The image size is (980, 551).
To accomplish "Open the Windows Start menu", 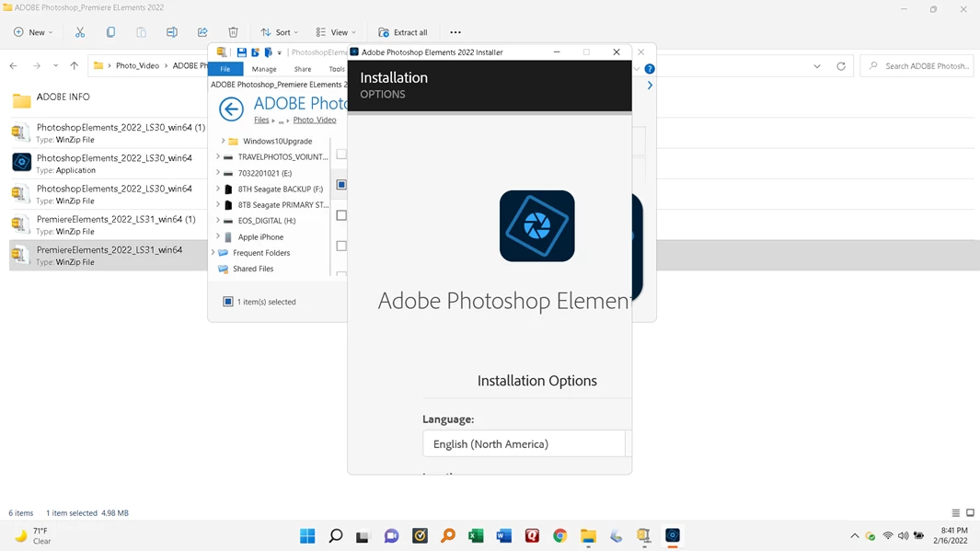I will pos(307,536).
